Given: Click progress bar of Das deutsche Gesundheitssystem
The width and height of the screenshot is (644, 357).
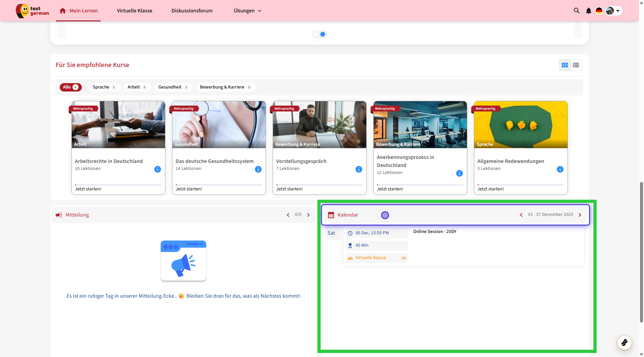Looking at the screenshot, I should point(219,185).
